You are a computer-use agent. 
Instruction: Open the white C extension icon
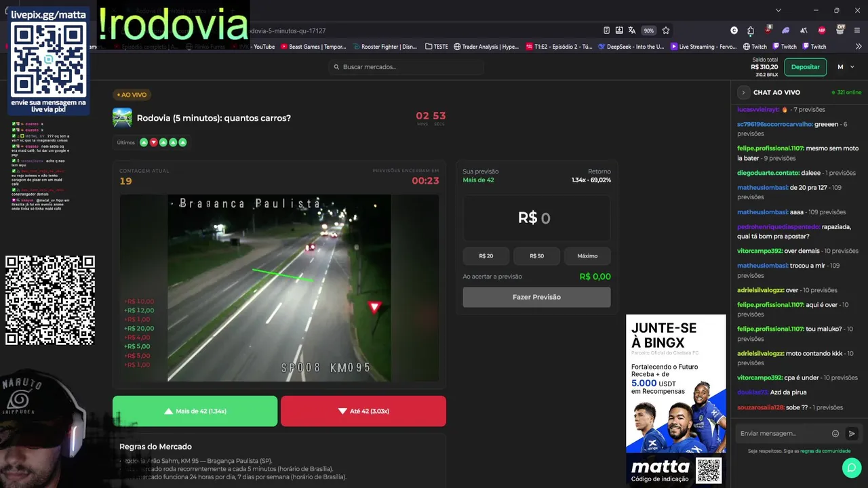click(734, 30)
